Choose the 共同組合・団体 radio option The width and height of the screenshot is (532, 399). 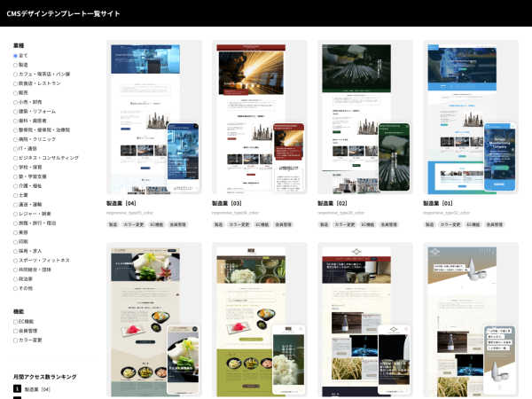coord(15,270)
